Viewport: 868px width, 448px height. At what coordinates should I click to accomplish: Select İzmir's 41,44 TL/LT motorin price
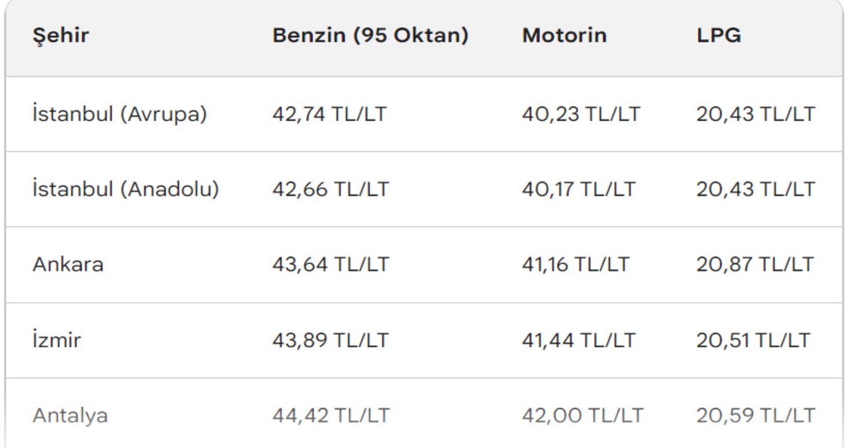pyautogui.click(x=578, y=340)
